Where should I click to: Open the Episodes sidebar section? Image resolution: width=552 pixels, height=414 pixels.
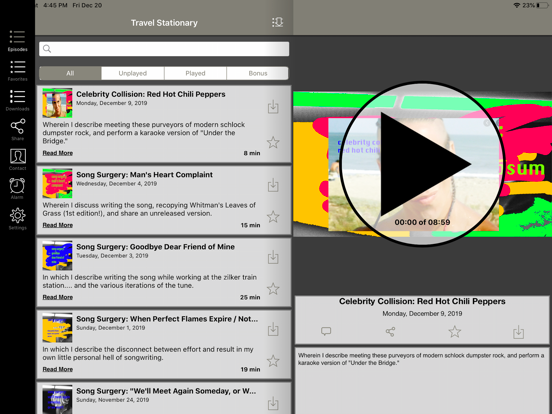tap(17, 41)
